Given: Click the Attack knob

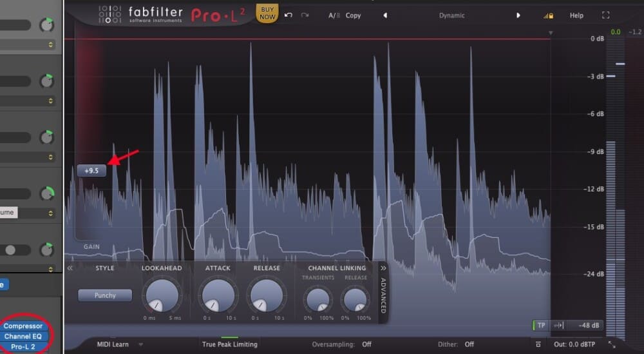Looking at the screenshot, I should point(218,295).
